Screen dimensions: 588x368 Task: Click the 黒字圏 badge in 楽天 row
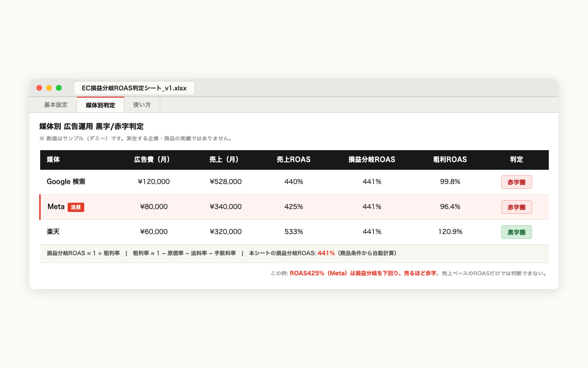point(516,232)
